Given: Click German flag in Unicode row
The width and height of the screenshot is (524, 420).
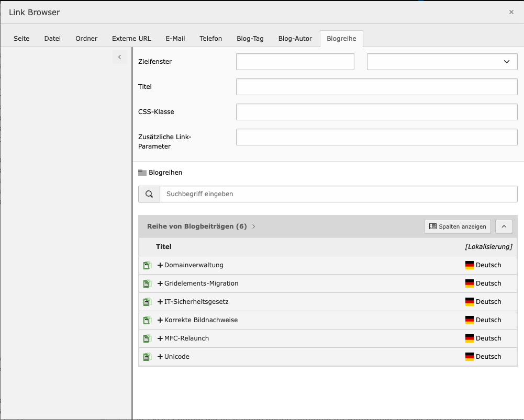Looking at the screenshot, I should [x=470, y=357].
